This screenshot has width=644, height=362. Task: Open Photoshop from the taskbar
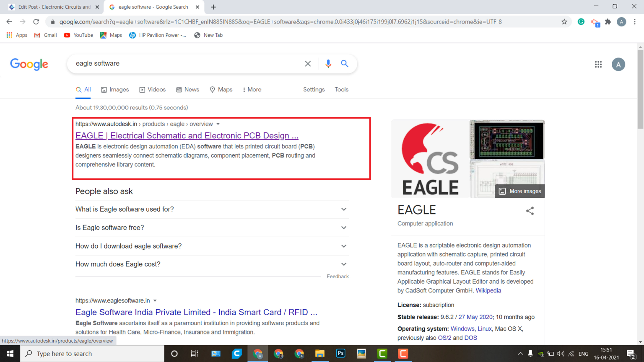(340, 354)
